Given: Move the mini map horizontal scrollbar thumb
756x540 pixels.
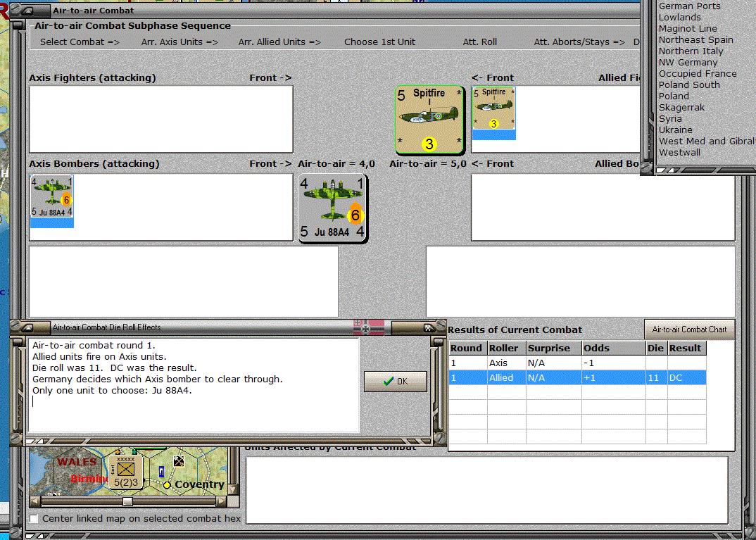Looking at the screenshot, I should pos(127,502).
